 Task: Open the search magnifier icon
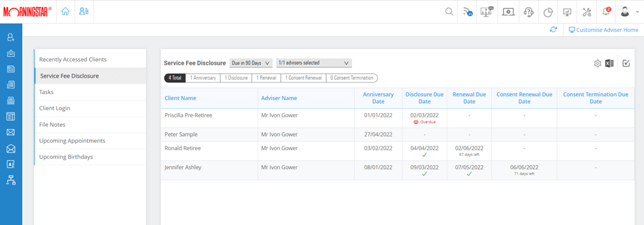click(450, 11)
